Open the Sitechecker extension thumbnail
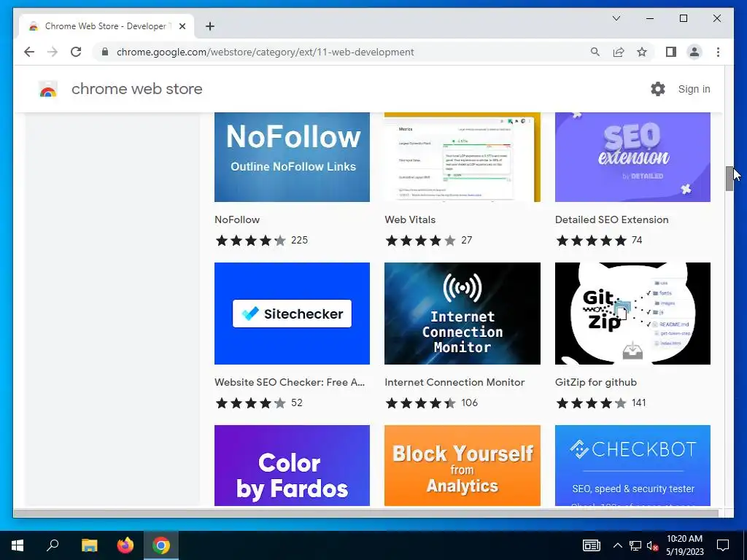 click(292, 314)
